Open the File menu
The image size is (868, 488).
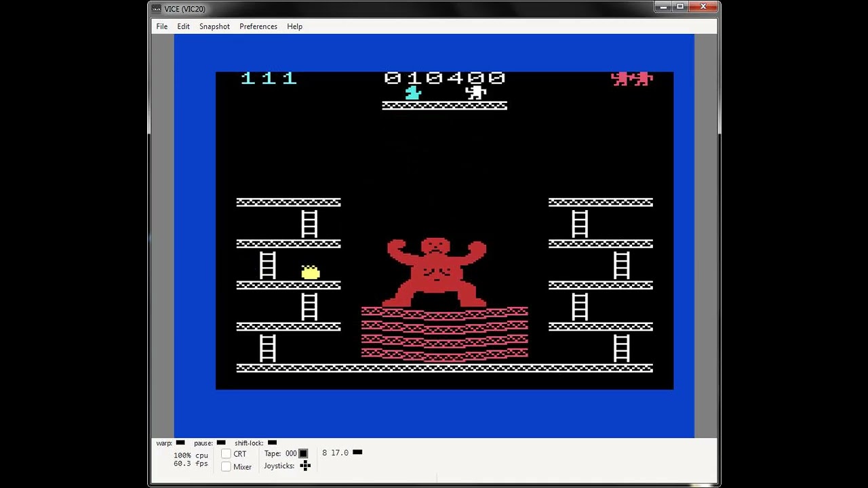point(161,26)
